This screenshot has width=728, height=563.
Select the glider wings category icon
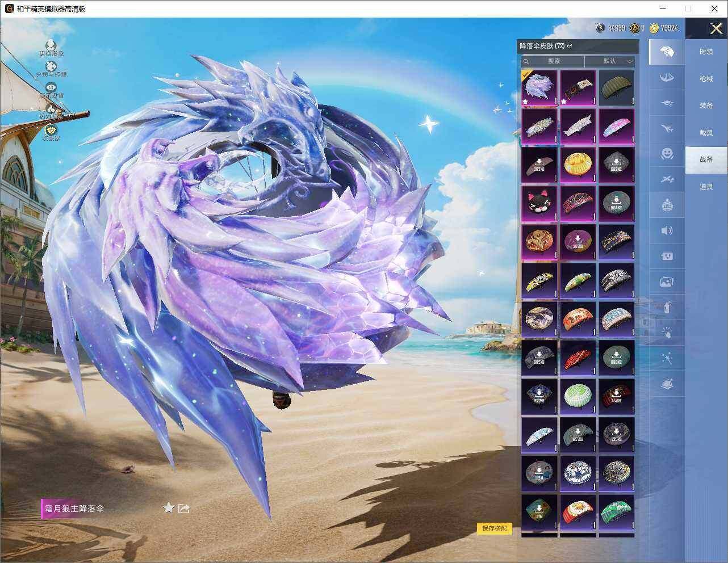click(x=667, y=78)
